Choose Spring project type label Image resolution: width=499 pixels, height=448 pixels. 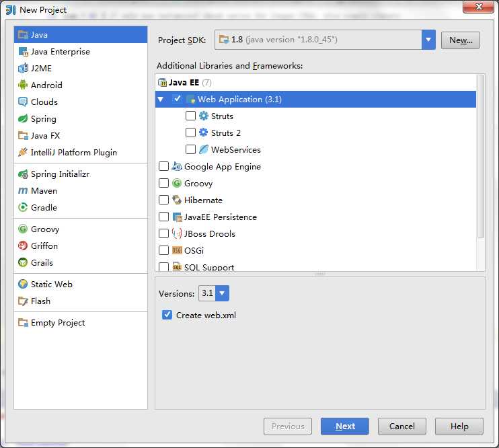[43, 119]
